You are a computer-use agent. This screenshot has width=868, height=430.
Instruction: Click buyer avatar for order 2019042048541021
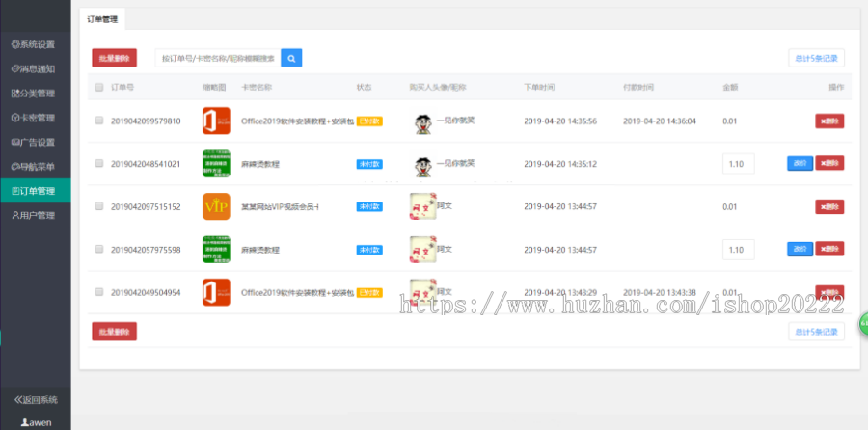click(423, 166)
